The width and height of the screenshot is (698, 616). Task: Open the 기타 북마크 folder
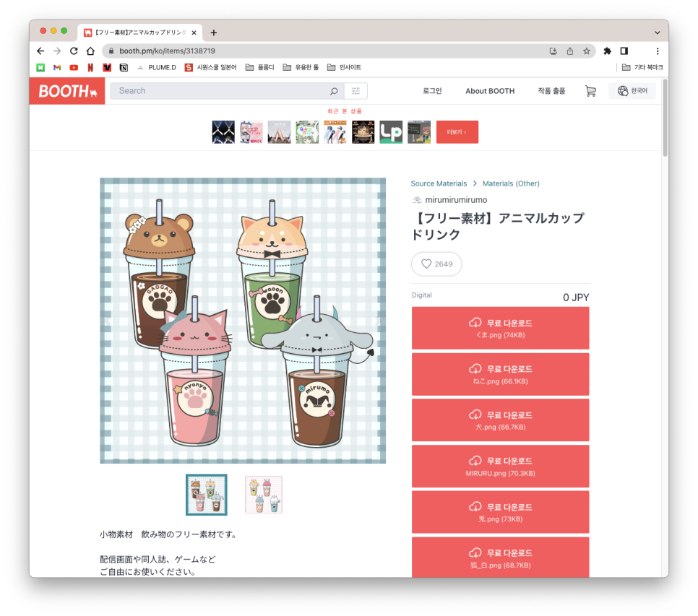click(642, 68)
